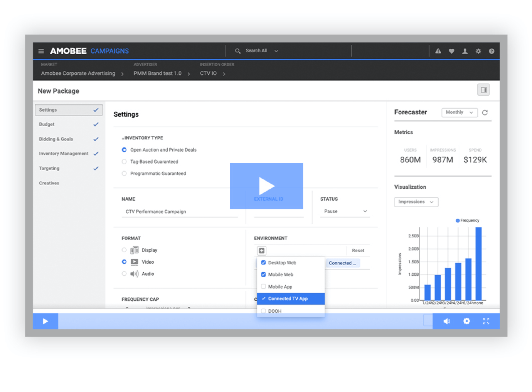
Task: Click the Frequency legend blue dot
Action: click(x=458, y=221)
